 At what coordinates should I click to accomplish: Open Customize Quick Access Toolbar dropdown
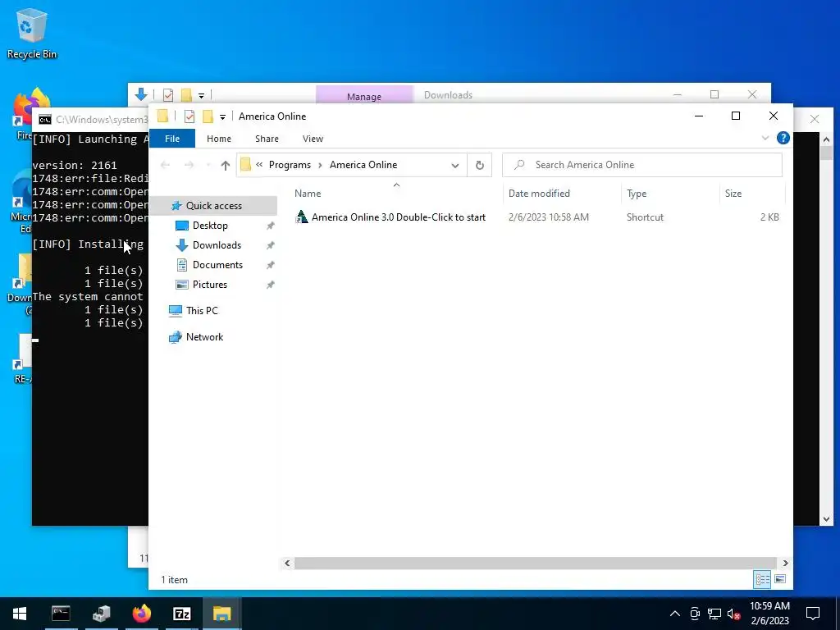(x=222, y=116)
